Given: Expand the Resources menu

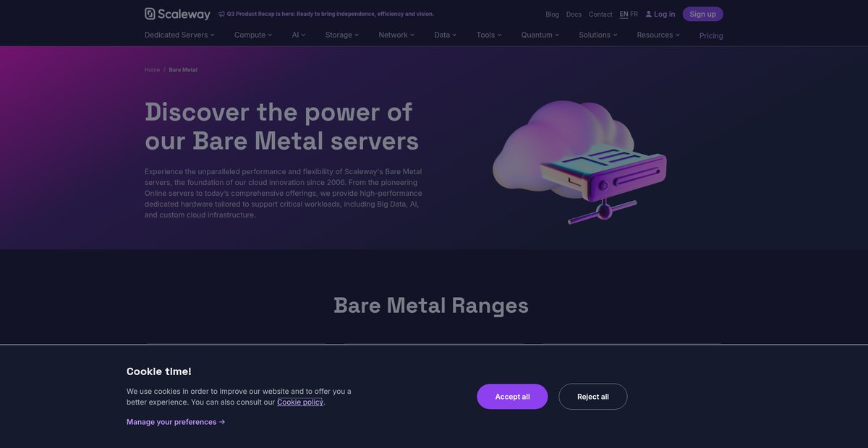Looking at the screenshot, I should click(x=658, y=35).
